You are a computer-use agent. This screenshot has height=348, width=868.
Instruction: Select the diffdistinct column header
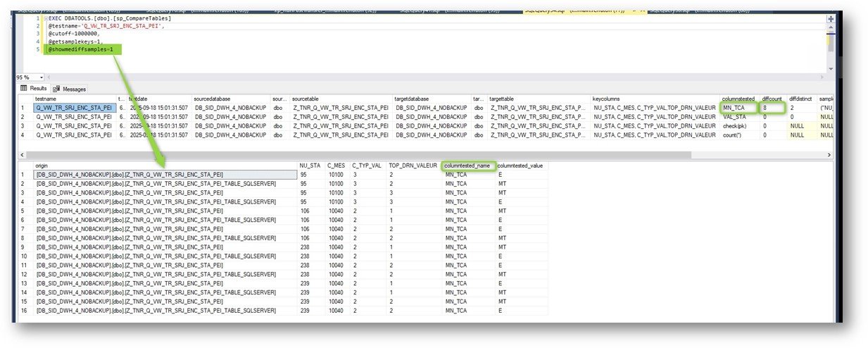click(x=803, y=99)
